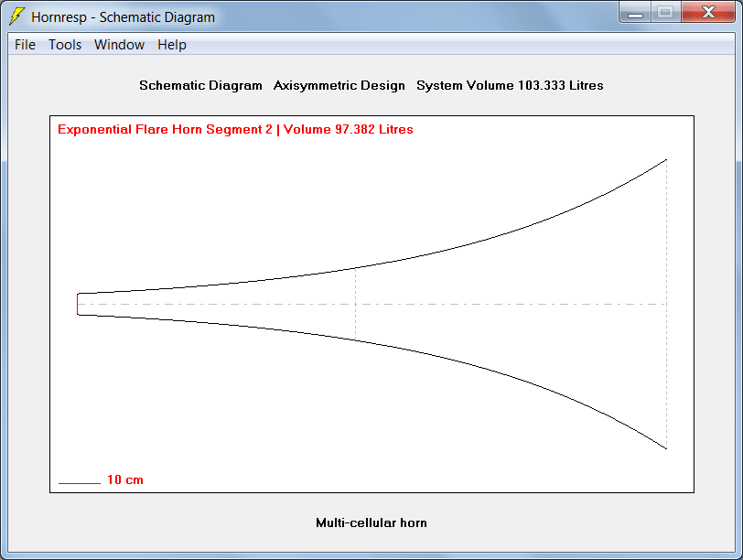Click the Hornresp lightning bolt title icon
Image resolution: width=743 pixels, height=560 pixels.
16,16
